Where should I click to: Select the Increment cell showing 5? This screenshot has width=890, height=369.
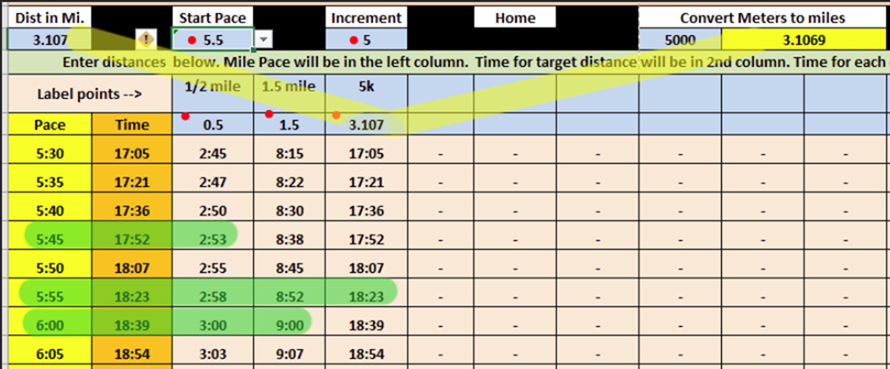[366, 40]
